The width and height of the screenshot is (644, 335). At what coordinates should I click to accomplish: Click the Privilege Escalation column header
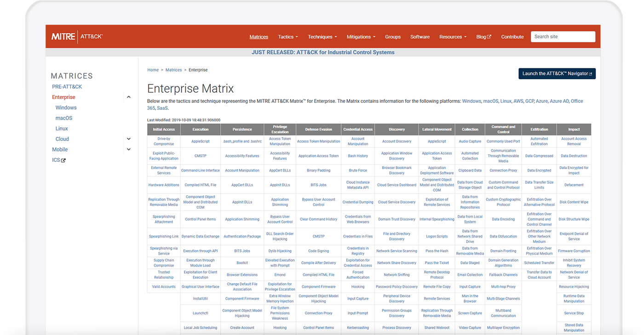[280, 130]
